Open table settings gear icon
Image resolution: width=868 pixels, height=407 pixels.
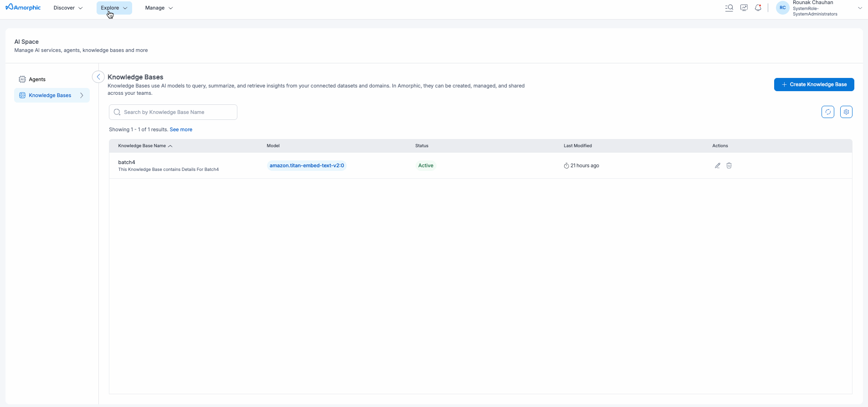pyautogui.click(x=846, y=112)
